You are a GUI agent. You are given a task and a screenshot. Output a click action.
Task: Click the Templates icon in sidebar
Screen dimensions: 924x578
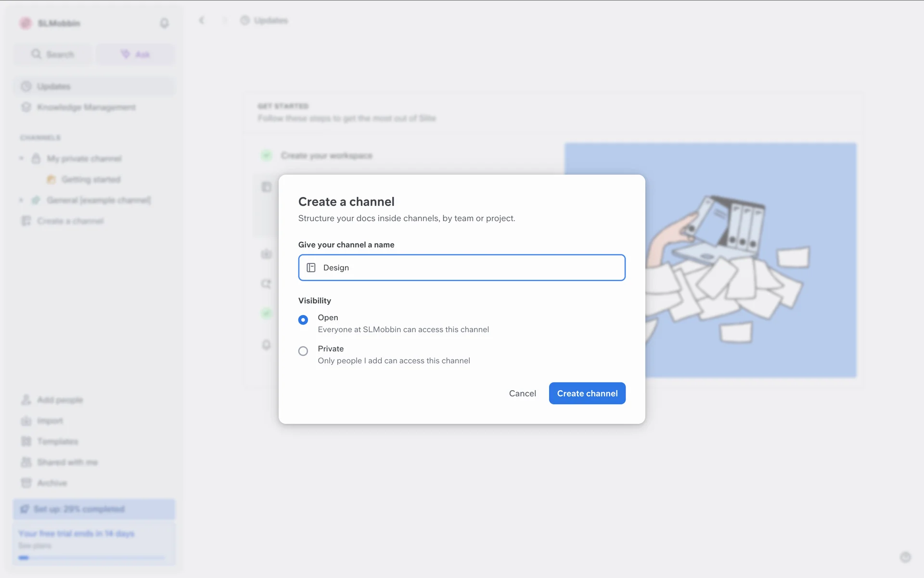click(26, 441)
